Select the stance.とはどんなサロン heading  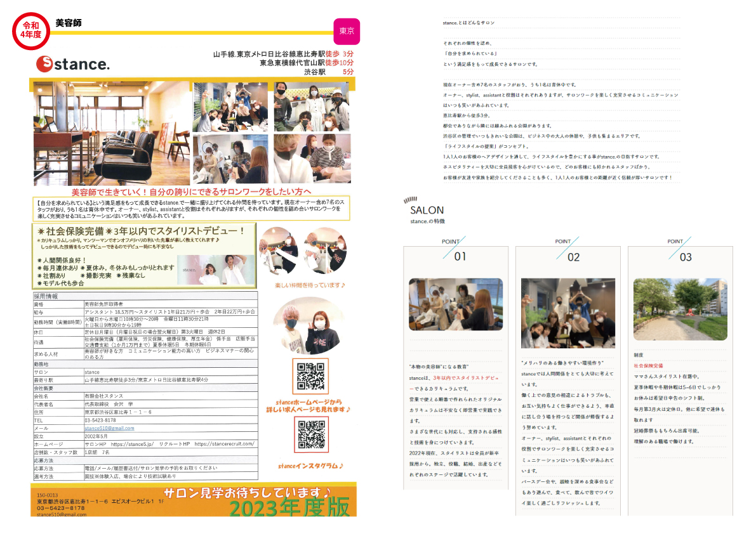coord(468,23)
